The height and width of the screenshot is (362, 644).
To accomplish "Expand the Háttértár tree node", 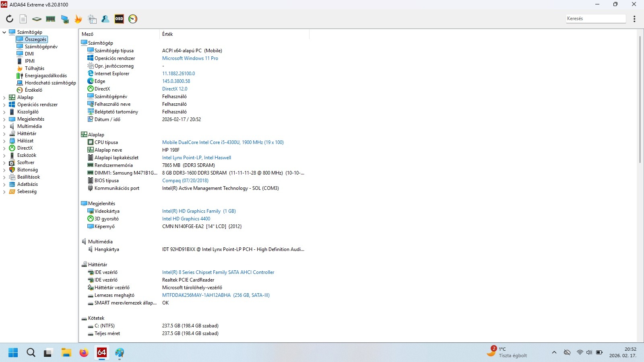I will coord(4,134).
